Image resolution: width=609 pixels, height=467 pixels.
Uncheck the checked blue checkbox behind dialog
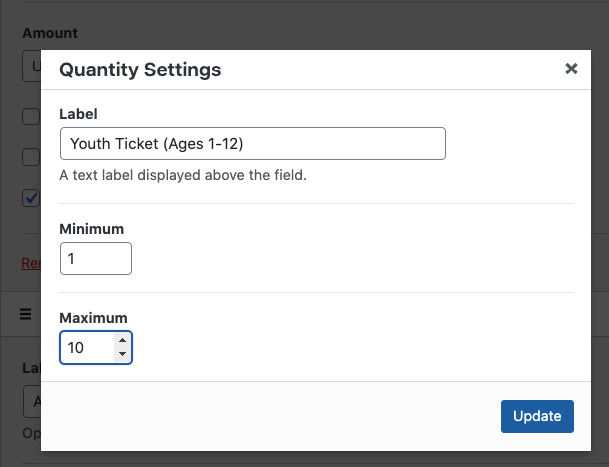pos(31,197)
